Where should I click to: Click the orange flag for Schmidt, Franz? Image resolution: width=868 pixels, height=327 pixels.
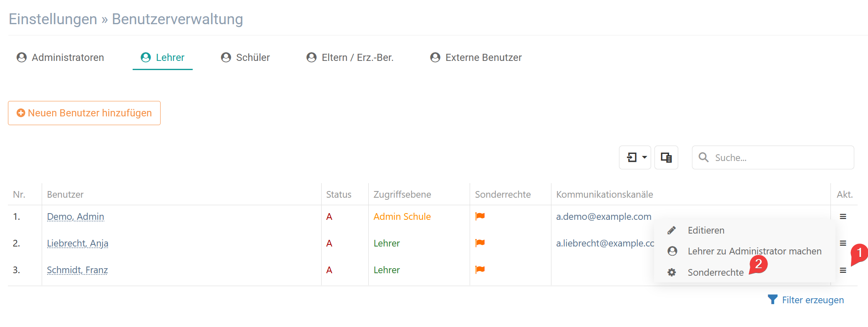pos(480,269)
